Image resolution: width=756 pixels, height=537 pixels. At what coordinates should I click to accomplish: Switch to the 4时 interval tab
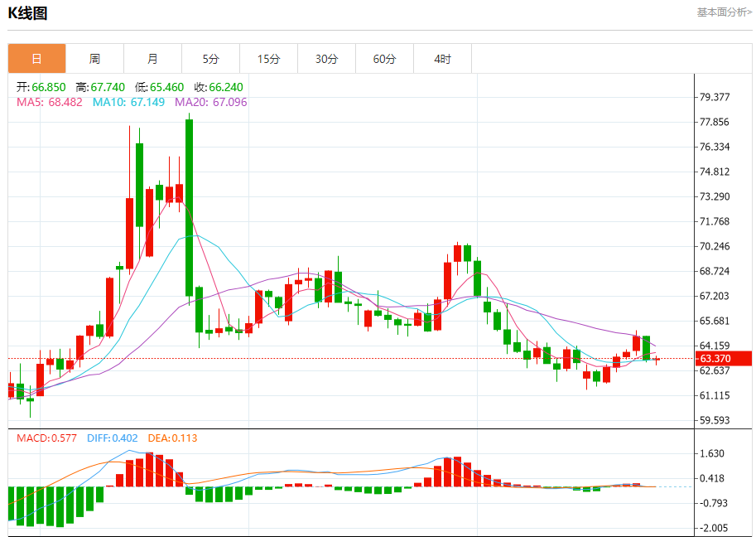click(442, 59)
